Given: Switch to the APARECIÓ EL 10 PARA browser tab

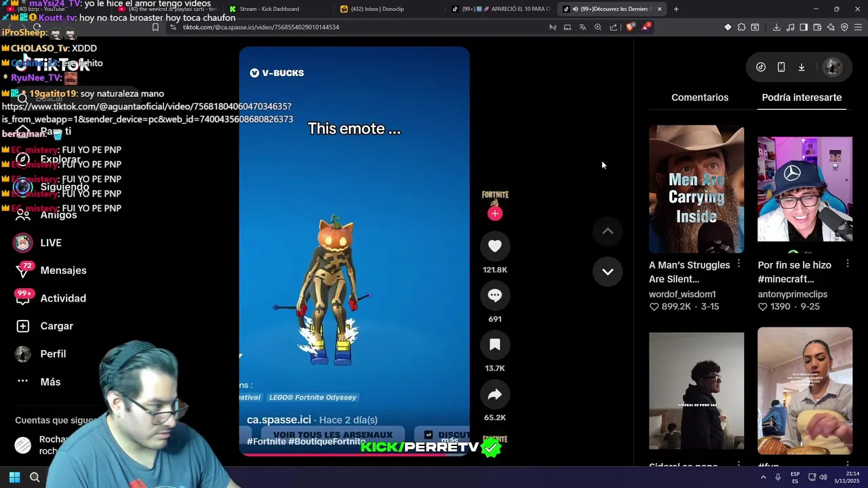Looking at the screenshot, I should click(500, 9).
